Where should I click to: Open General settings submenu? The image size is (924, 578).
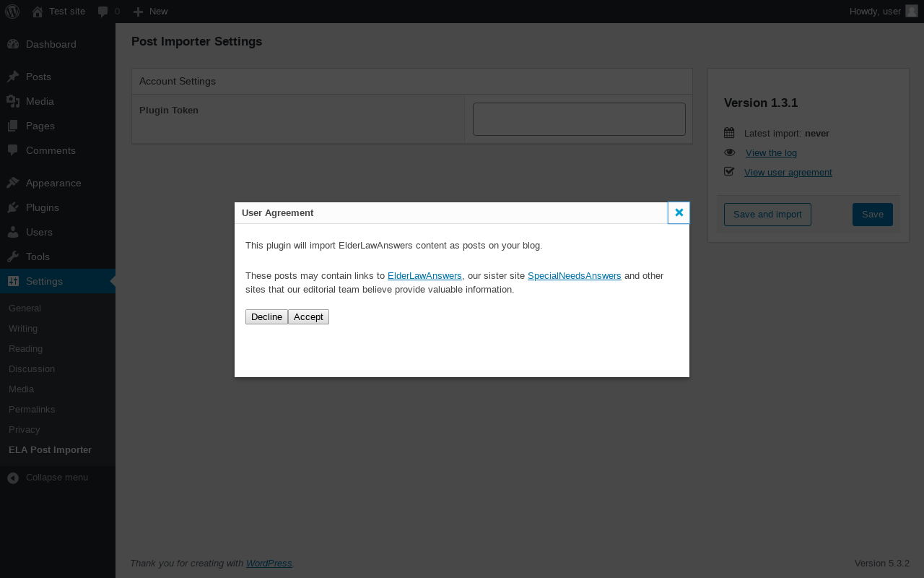(x=25, y=308)
